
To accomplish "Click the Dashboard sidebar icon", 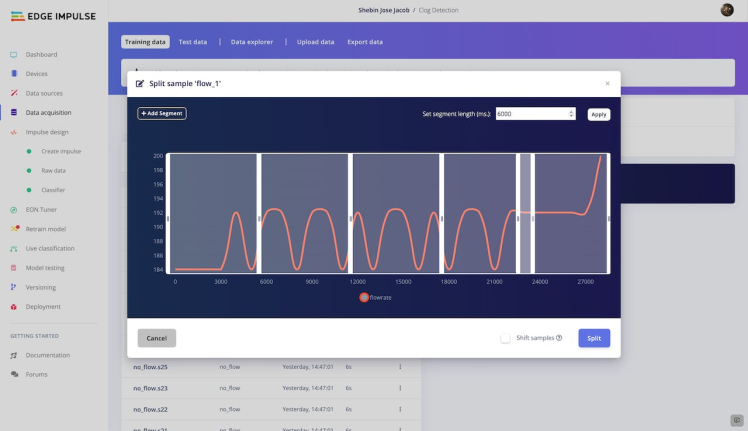I will (x=13, y=54).
